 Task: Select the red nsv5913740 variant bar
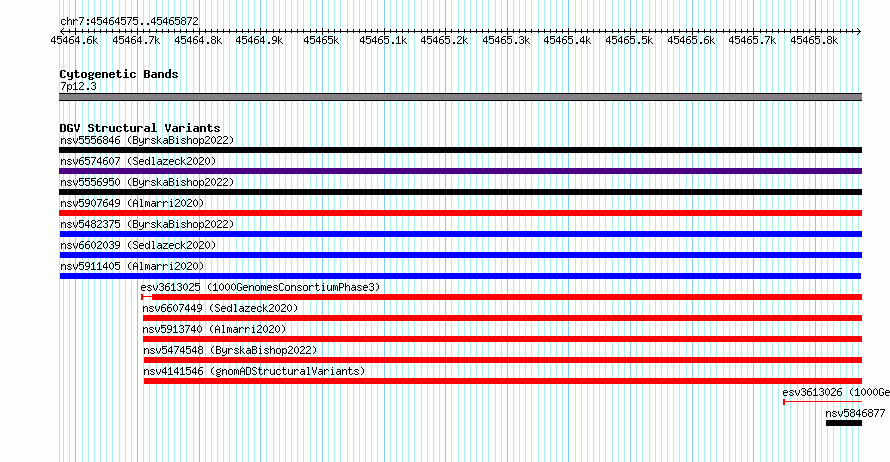502,339
